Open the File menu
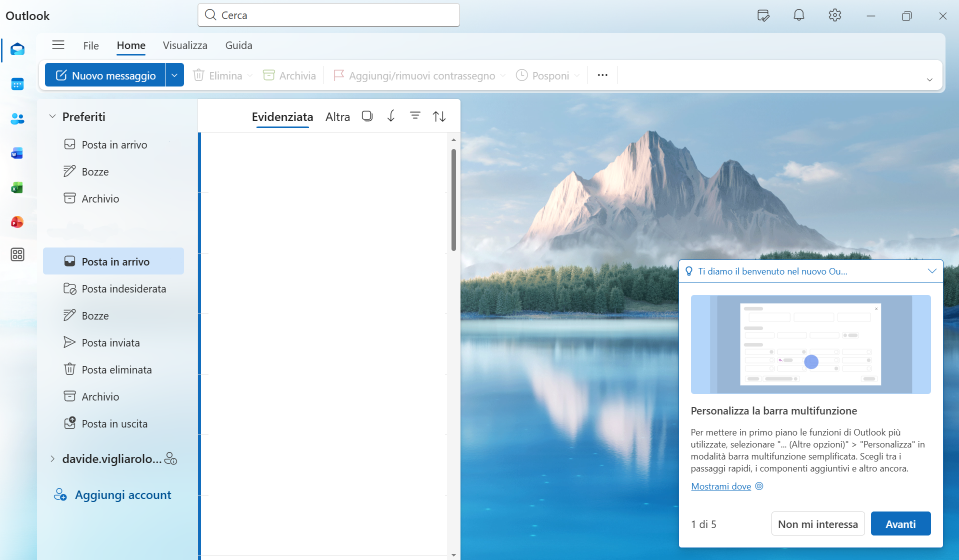The image size is (959, 560). click(91, 45)
